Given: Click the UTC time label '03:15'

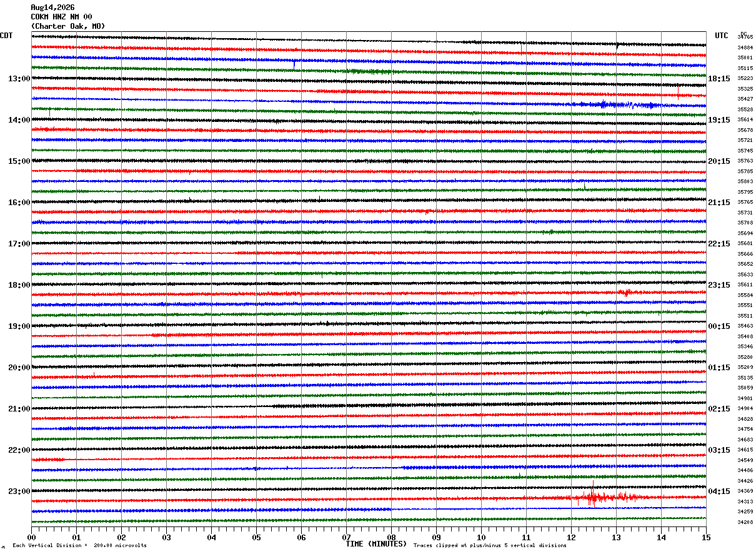Looking at the screenshot, I should [x=719, y=450].
